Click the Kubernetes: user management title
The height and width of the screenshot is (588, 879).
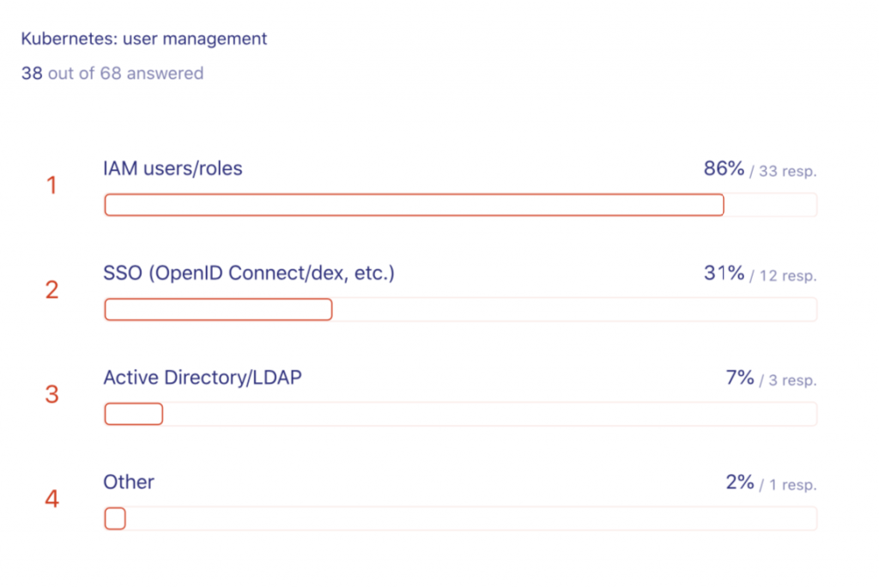[x=143, y=39]
